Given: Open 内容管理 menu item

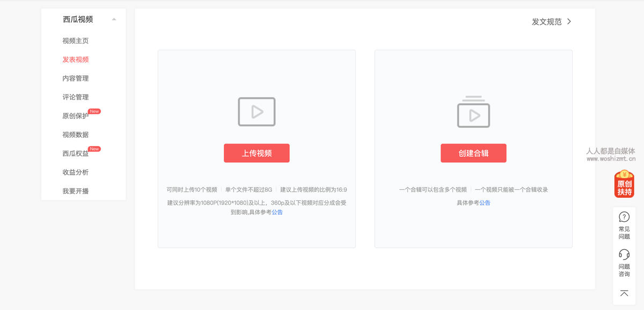Looking at the screenshot, I should (x=76, y=78).
